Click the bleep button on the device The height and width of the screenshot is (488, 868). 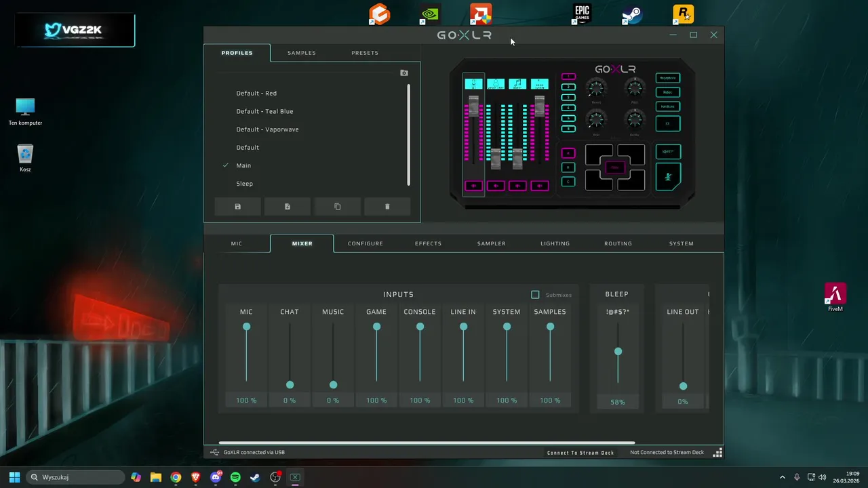click(668, 151)
